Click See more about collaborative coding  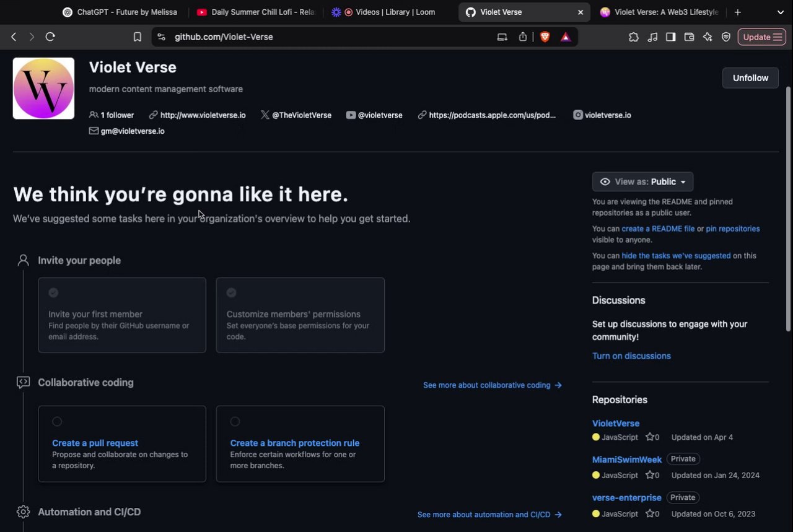point(493,385)
